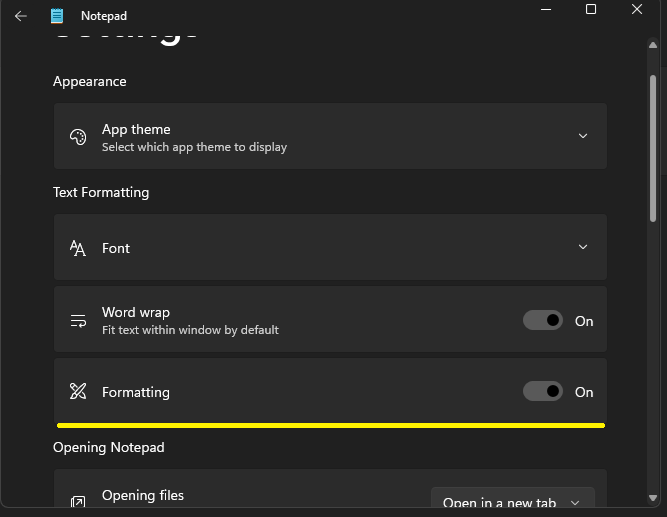Click the Formatting pencil icon

pyautogui.click(x=78, y=391)
